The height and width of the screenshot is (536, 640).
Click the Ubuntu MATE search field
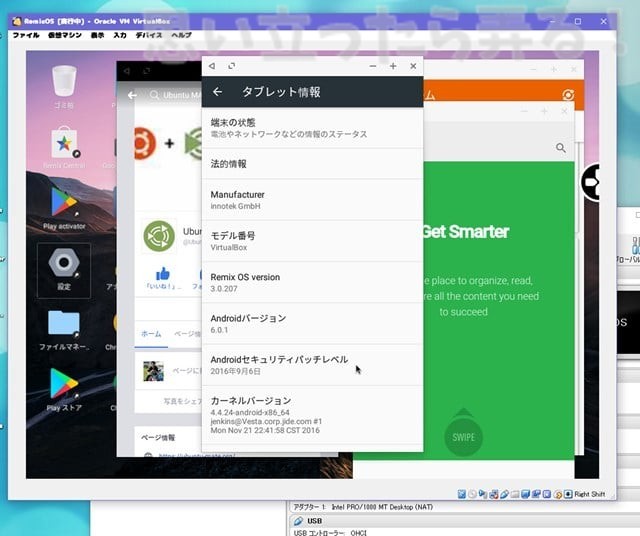tap(176, 95)
